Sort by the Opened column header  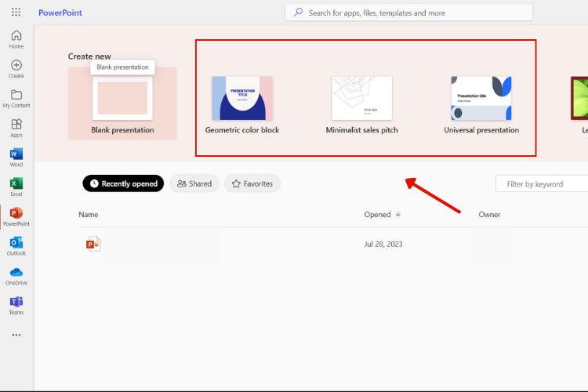[x=382, y=214]
